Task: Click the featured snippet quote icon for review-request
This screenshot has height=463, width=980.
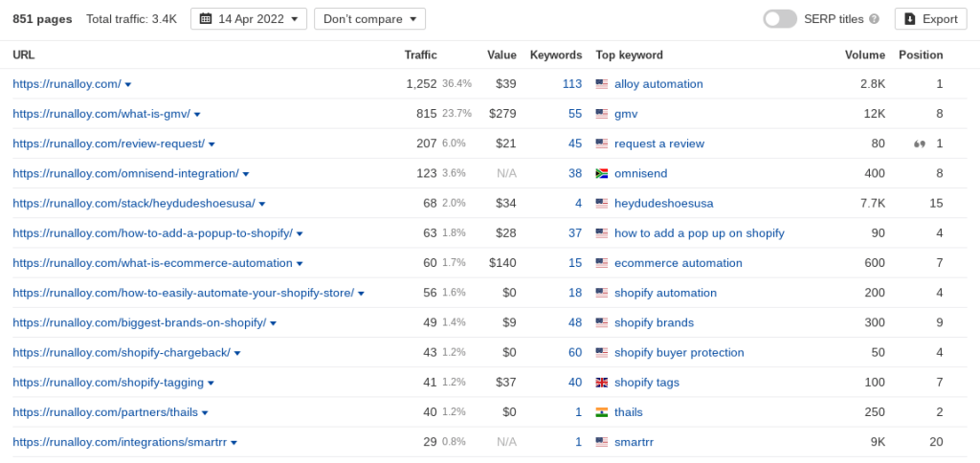Action: point(920,143)
